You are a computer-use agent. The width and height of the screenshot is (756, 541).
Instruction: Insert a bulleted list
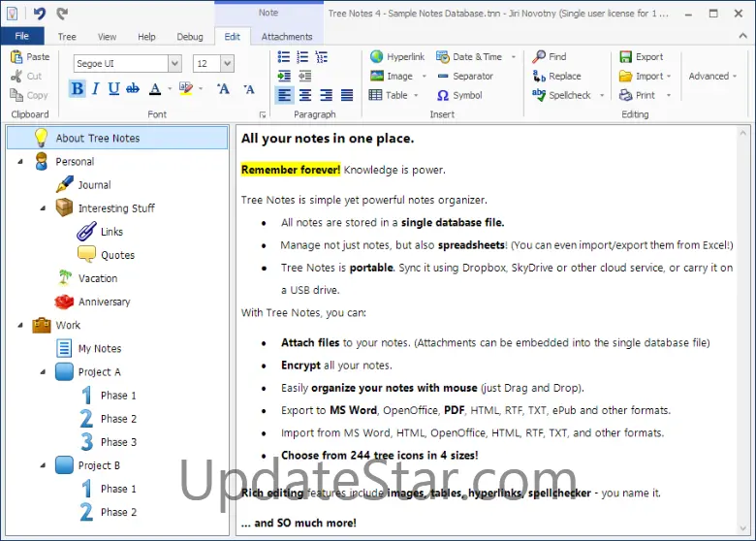pyautogui.click(x=283, y=57)
